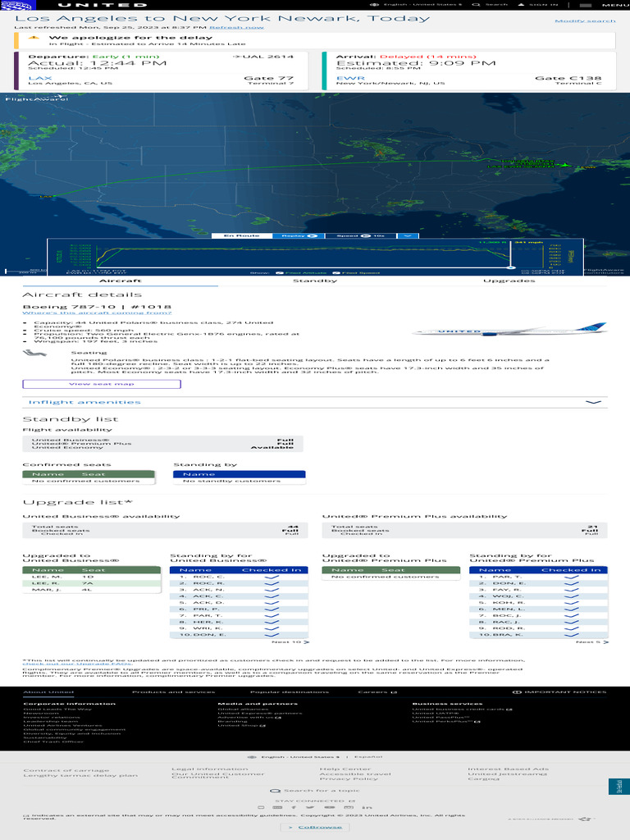Open the search magnifier in header
630x840 pixels.
tap(476, 5)
